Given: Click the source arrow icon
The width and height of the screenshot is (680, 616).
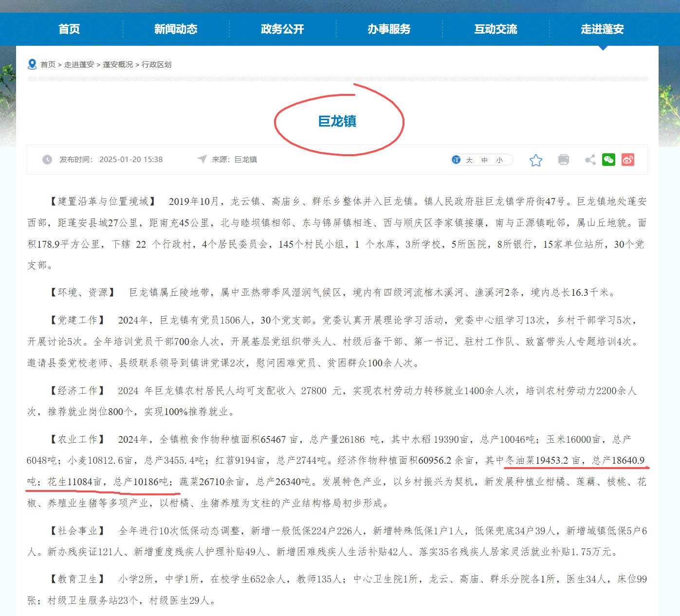Looking at the screenshot, I should pos(202,159).
